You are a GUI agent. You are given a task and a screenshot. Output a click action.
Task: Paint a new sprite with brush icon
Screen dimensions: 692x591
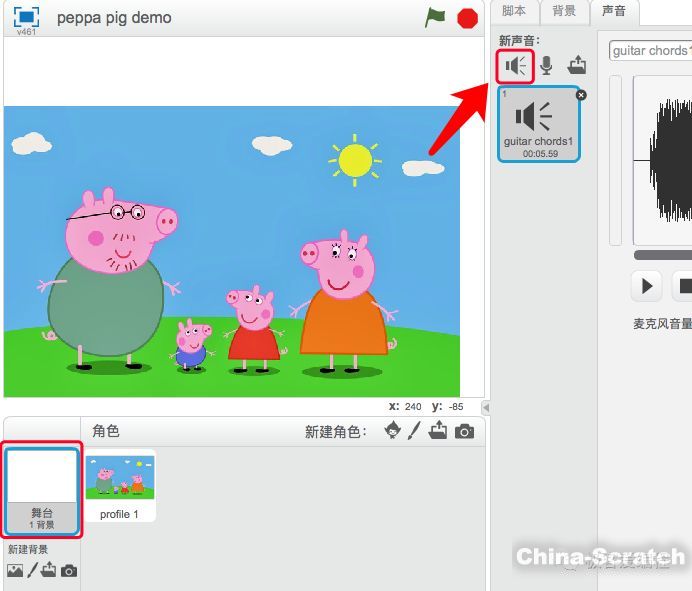pyautogui.click(x=415, y=431)
